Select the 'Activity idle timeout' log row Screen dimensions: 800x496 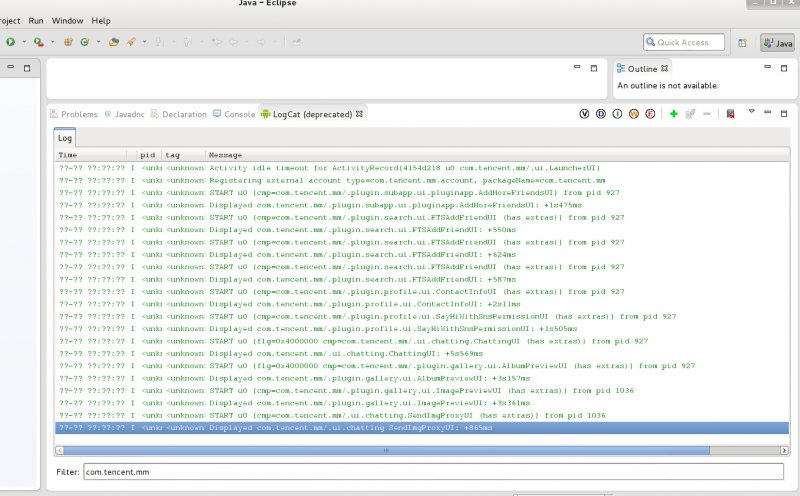(x=422, y=168)
